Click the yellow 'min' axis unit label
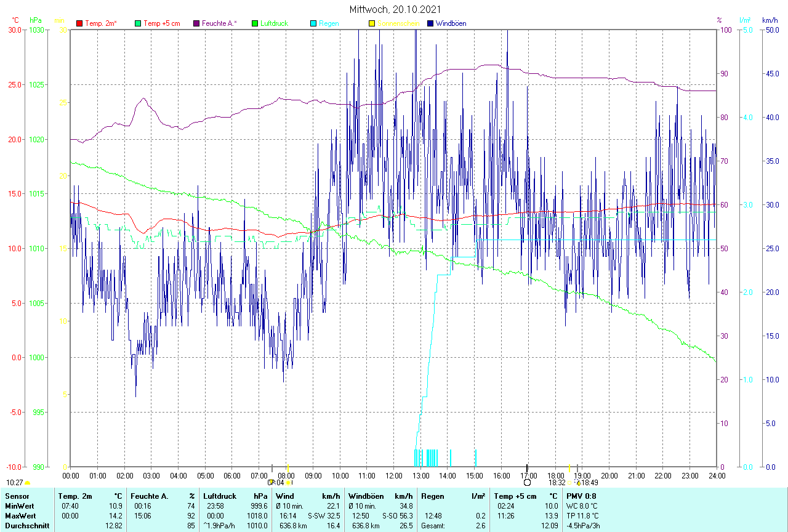 pos(60,20)
